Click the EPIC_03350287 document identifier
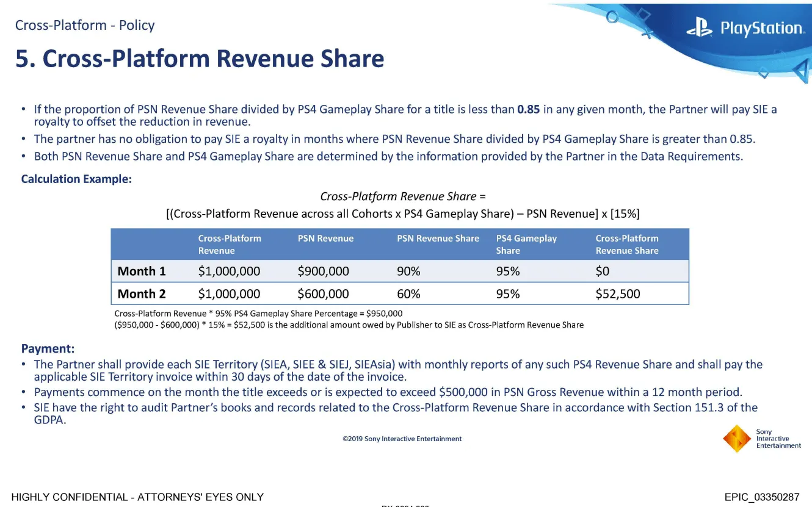 coord(761,497)
